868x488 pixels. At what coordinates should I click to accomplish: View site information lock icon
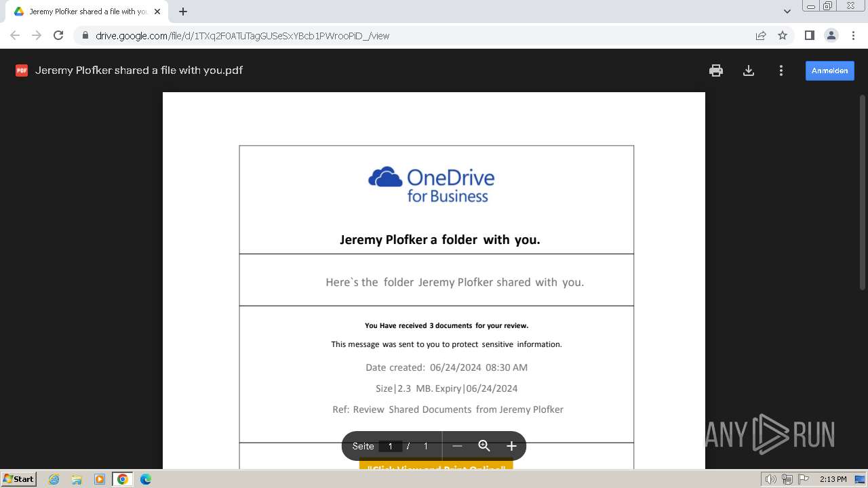[x=85, y=36]
